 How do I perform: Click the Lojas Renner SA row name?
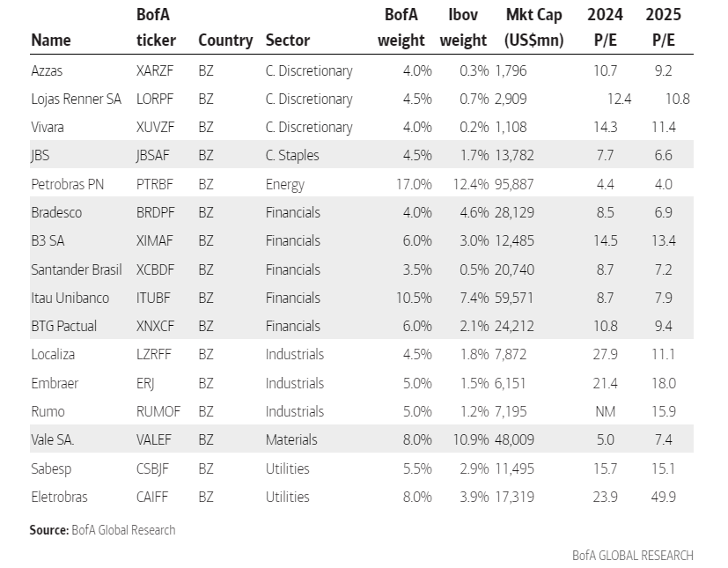tap(76, 99)
